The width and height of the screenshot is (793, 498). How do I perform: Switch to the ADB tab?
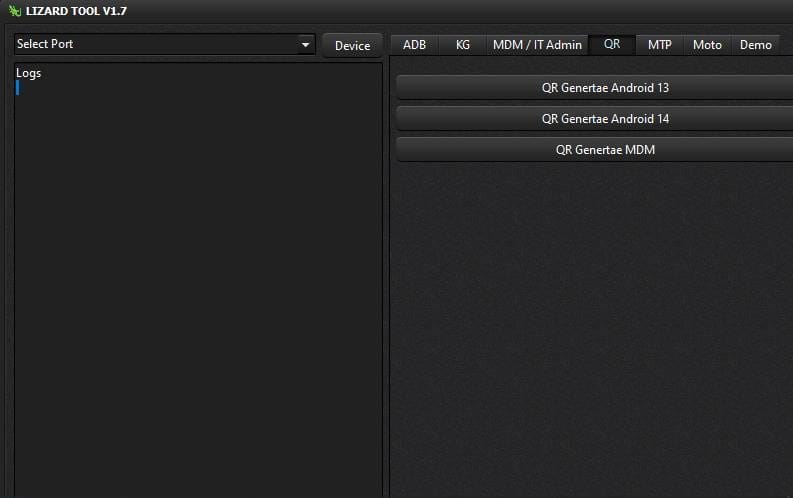click(x=414, y=45)
